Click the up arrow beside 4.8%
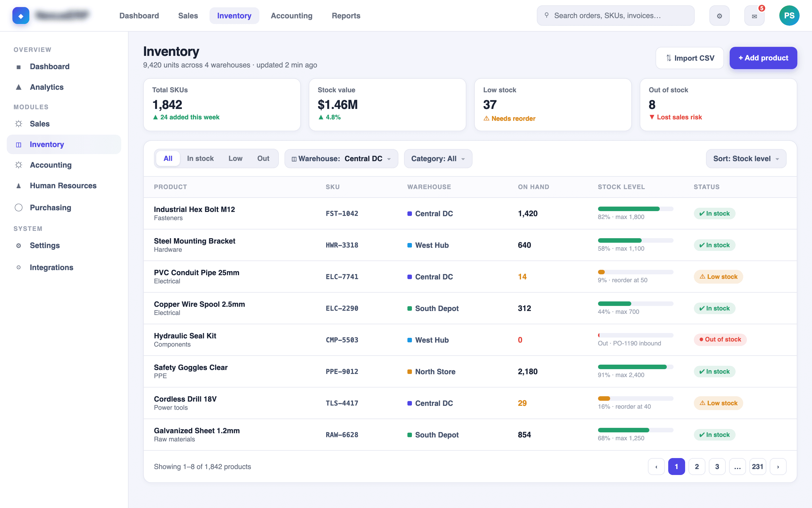The width and height of the screenshot is (812, 508). (x=321, y=117)
